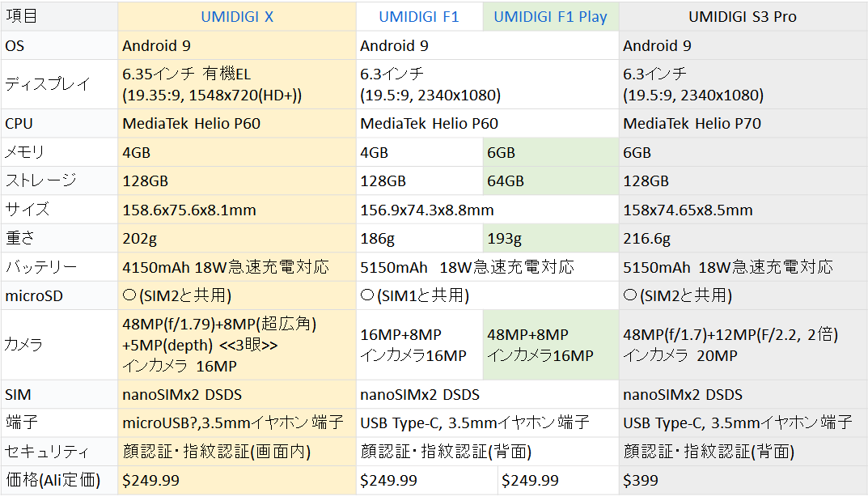The height and width of the screenshot is (501, 868).
Task: Open the UMIDIGI F1 Play header link
Action: pyautogui.click(x=550, y=17)
